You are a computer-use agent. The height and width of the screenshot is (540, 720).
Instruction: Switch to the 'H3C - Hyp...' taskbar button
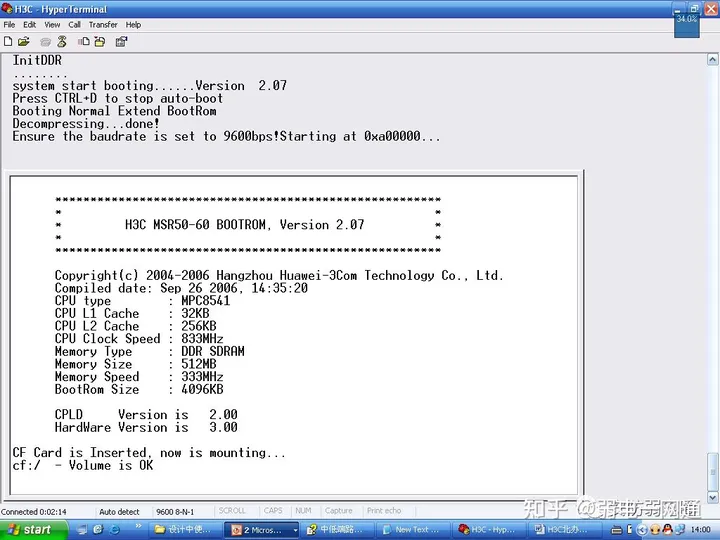[x=489, y=530]
